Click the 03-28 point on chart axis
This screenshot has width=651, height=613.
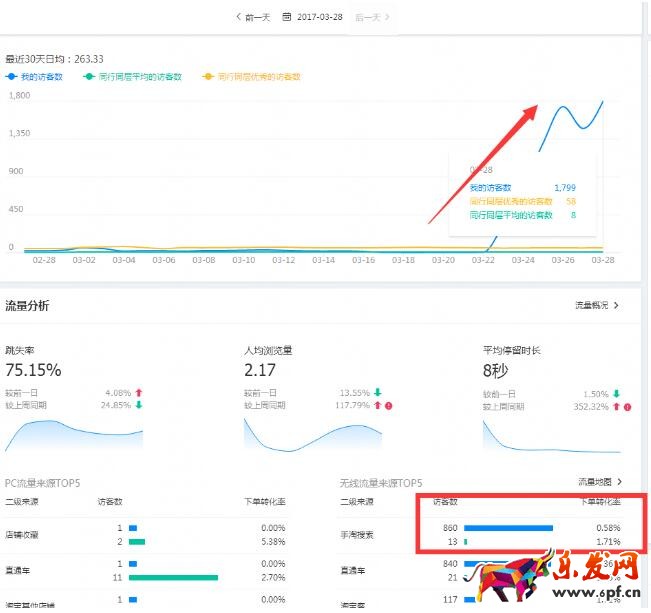603,260
